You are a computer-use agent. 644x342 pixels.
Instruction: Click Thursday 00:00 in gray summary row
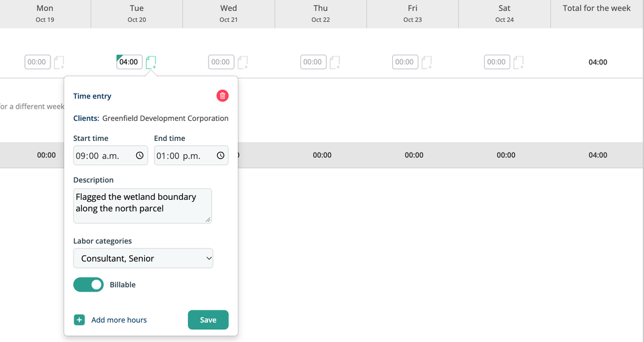[322, 155]
